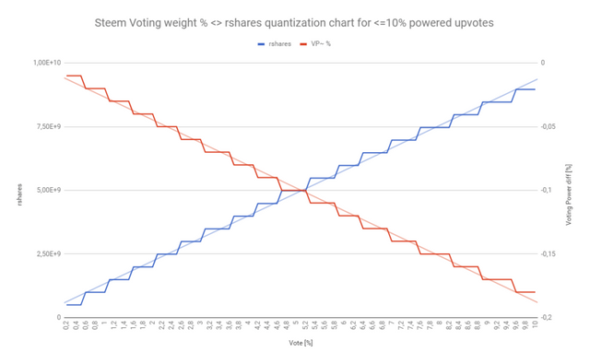590x364 pixels.
Task: Click the -0,15 right axis label
Action: pyautogui.click(x=548, y=253)
